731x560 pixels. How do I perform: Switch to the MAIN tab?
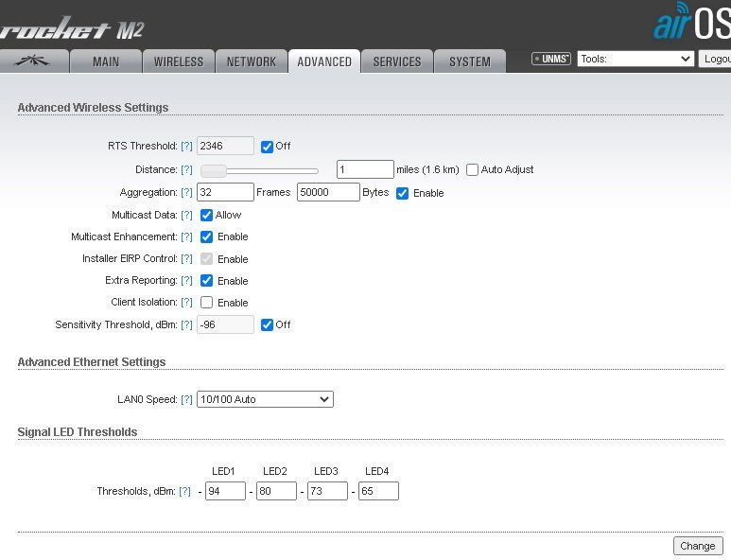(106, 61)
